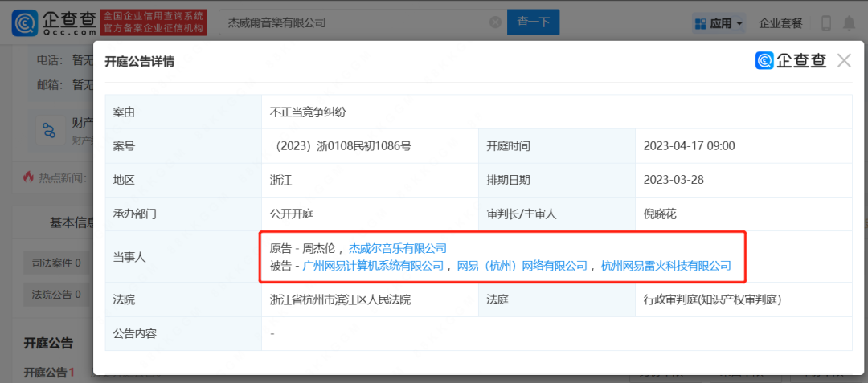Click 法院公告 0 tab behind dialog
The height and width of the screenshot is (383, 868).
[58, 295]
